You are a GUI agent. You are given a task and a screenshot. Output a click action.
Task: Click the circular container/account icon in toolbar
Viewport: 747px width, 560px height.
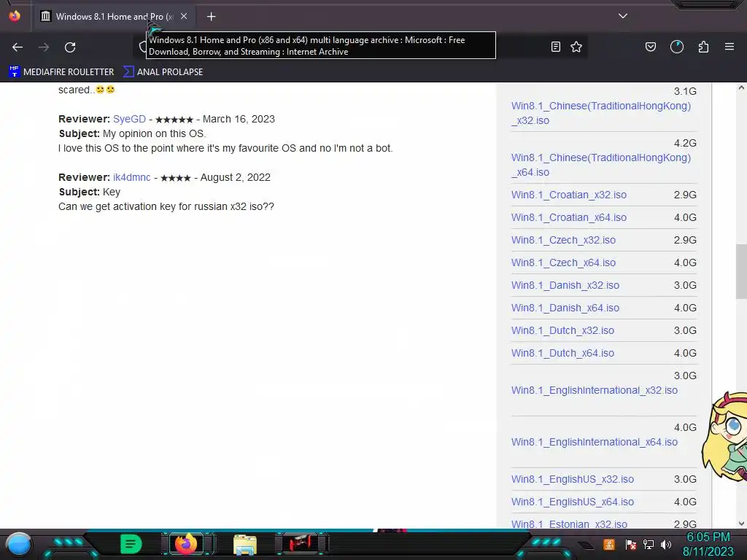(677, 47)
